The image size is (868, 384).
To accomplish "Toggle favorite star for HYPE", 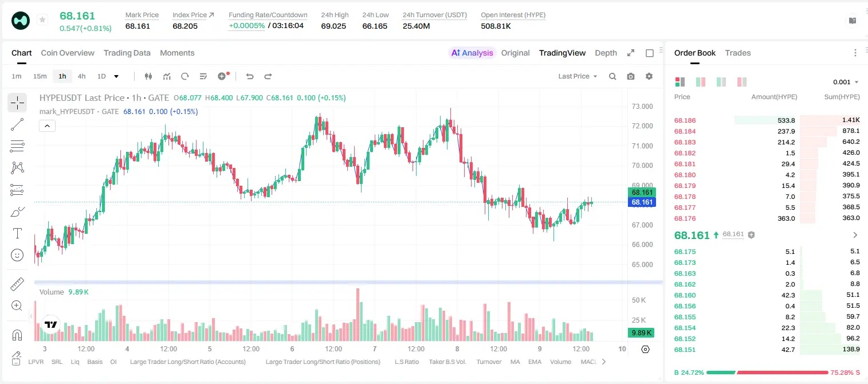I will [x=42, y=20].
